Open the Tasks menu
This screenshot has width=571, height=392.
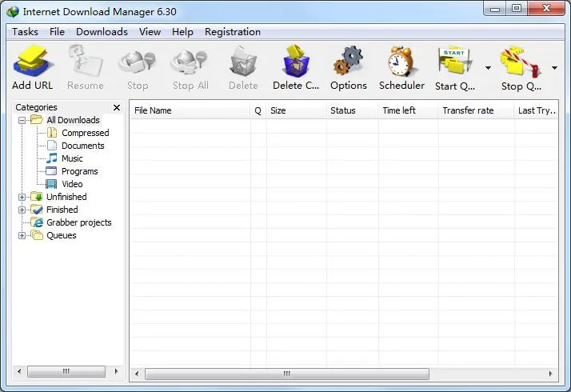[x=25, y=32]
